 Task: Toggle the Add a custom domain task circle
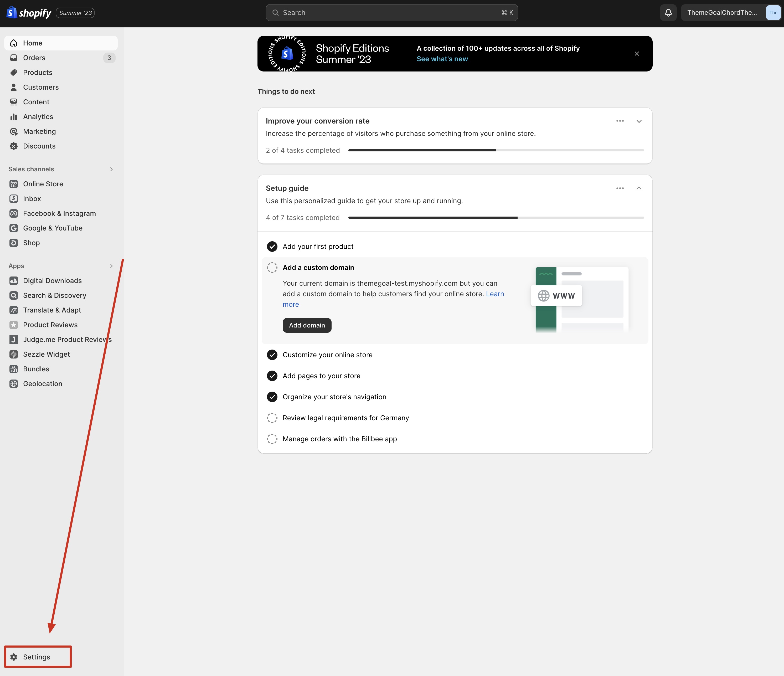pyautogui.click(x=272, y=268)
